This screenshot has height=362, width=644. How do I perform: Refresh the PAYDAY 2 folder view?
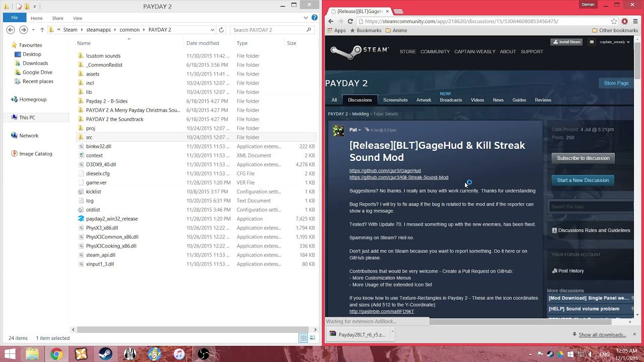(x=221, y=30)
